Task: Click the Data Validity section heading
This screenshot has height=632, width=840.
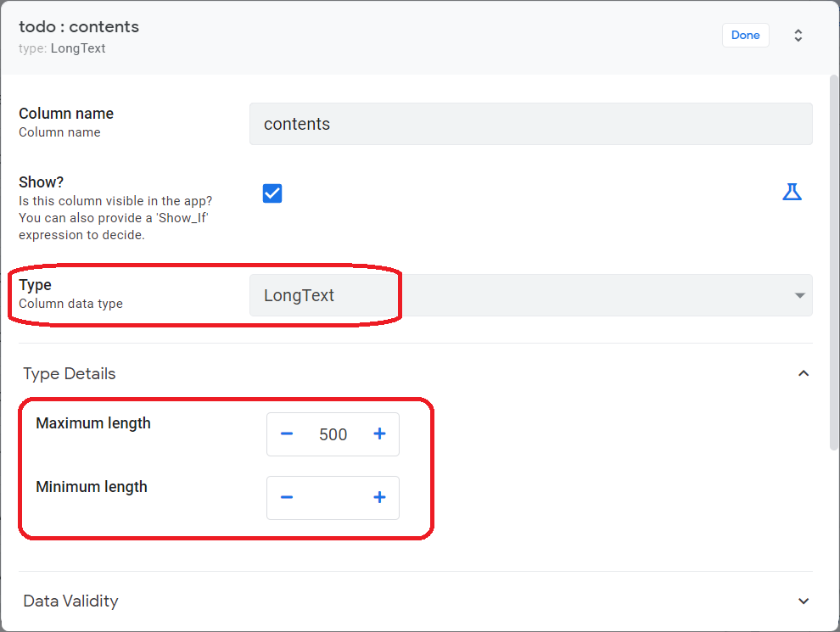Action: pos(70,601)
